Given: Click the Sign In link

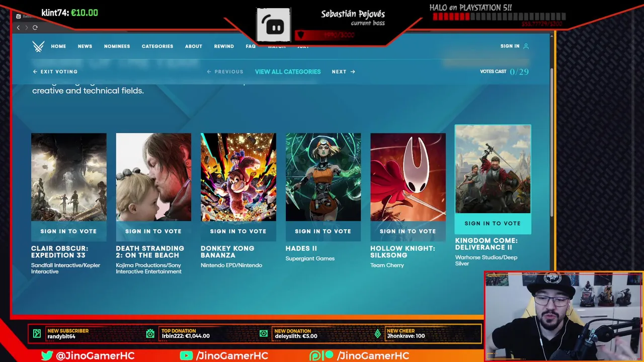Looking at the screenshot, I should [x=510, y=46].
